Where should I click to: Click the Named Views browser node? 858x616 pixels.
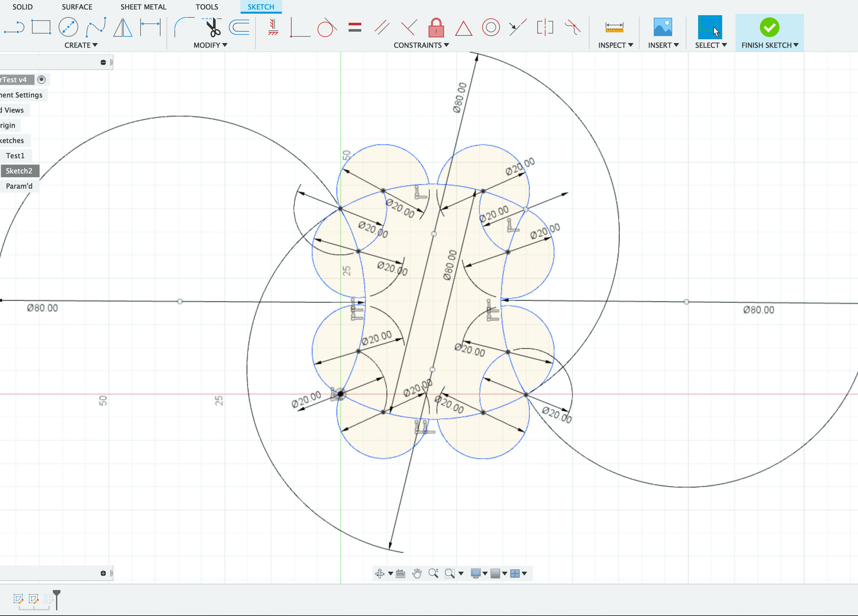coord(12,110)
